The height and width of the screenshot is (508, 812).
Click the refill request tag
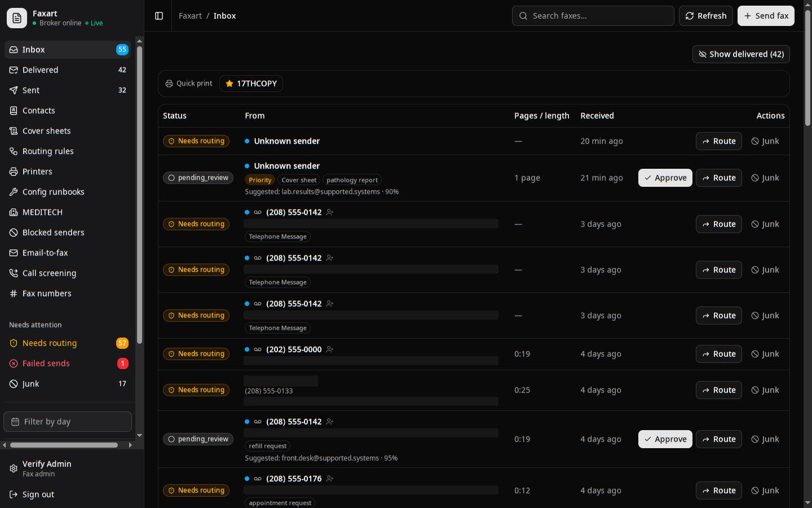pos(267,446)
